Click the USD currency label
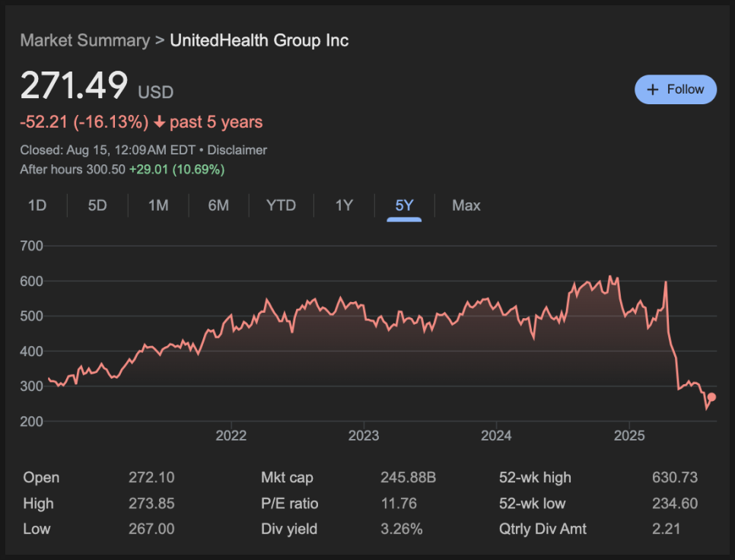Viewport: 735px width, 560px height. tap(156, 92)
